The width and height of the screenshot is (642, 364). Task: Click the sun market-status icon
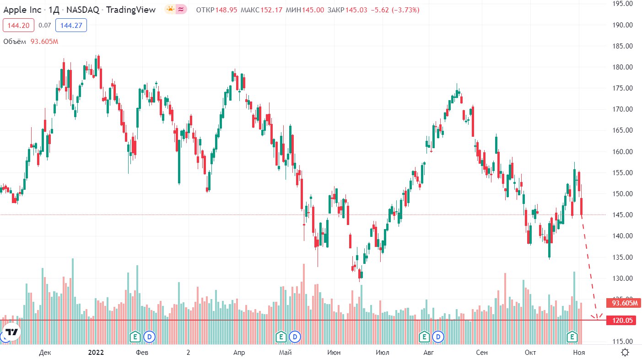170,9
